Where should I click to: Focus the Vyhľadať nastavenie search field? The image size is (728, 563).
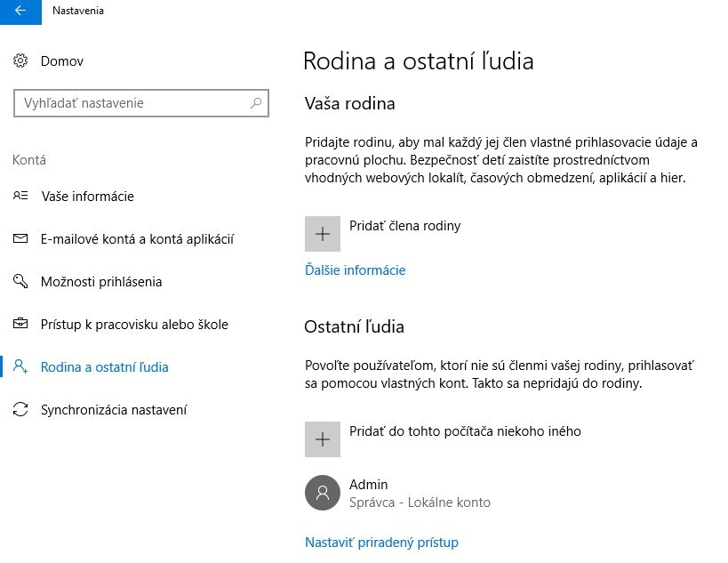133,103
